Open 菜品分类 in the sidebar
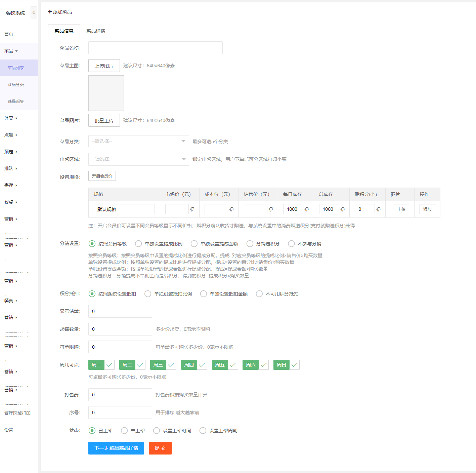The width and height of the screenshot is (476, 473). tap(16, 84)
